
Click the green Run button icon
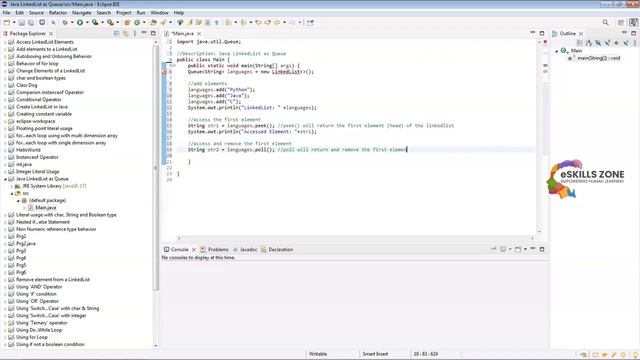80,23
